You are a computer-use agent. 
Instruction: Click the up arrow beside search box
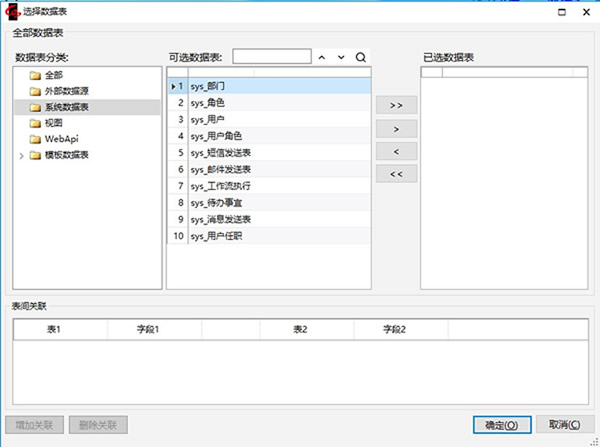click(x=322, y=57)
